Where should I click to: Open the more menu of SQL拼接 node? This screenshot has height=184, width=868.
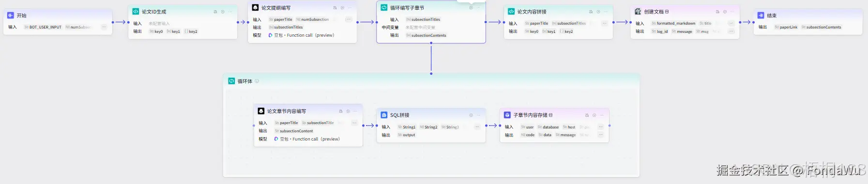(478, 115)
